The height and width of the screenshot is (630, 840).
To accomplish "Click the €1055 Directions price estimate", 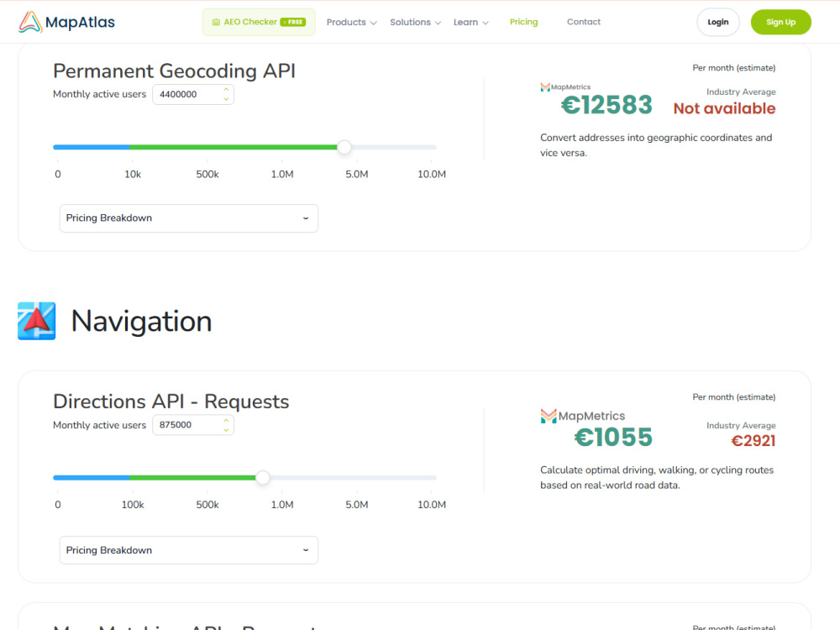I will point(613,437).
